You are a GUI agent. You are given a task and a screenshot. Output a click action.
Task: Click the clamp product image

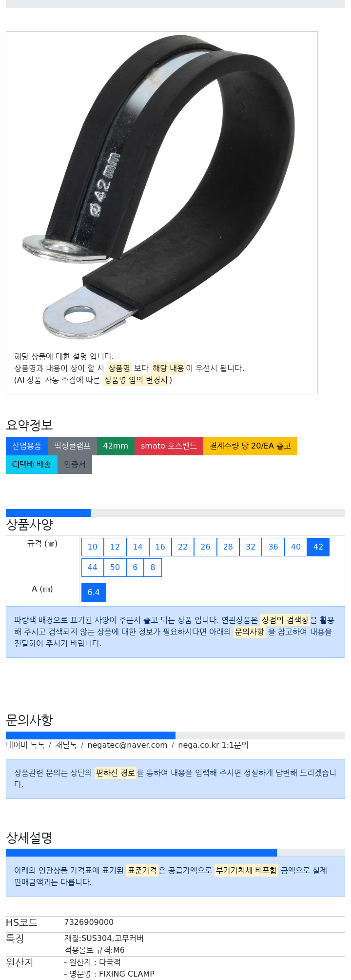pyautogui.click(x=161, y=188)
